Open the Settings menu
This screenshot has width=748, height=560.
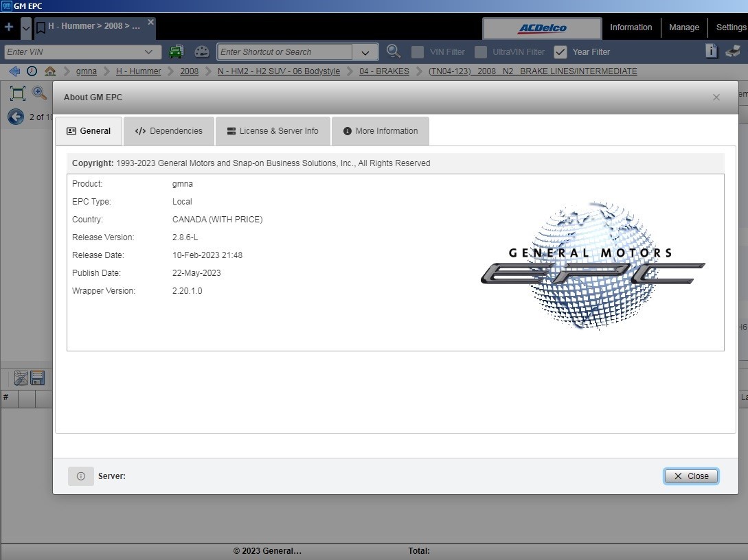coord(730,27)
